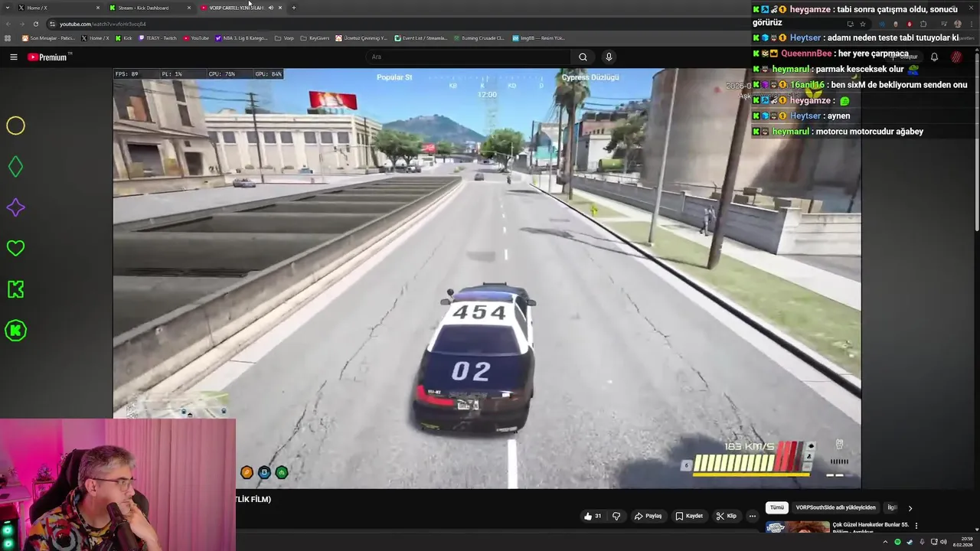Image resolution: width=980 pixels, height=551 pixels.
Task: Open the microphone indicator in system tray
Action: coord(922,542)
